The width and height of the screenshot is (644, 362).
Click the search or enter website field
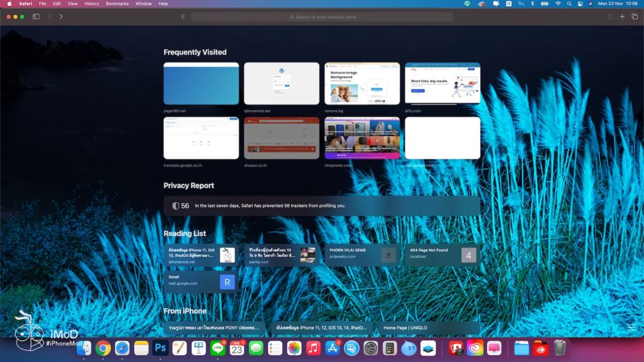[322, 17]
